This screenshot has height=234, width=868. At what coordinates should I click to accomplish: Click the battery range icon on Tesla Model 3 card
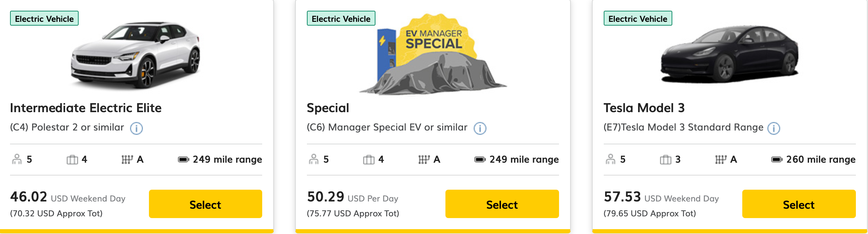pos(777,159)
